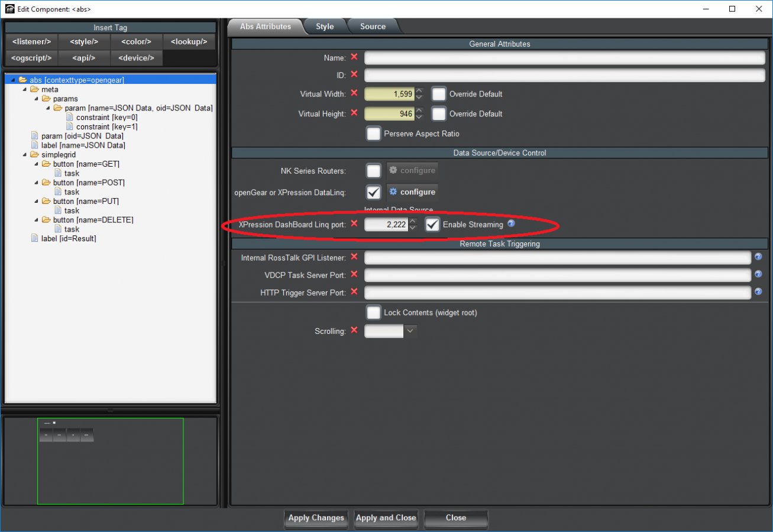Click the HTTP Trigger Server Port field
773x532 pixels.
coord(558,293)
